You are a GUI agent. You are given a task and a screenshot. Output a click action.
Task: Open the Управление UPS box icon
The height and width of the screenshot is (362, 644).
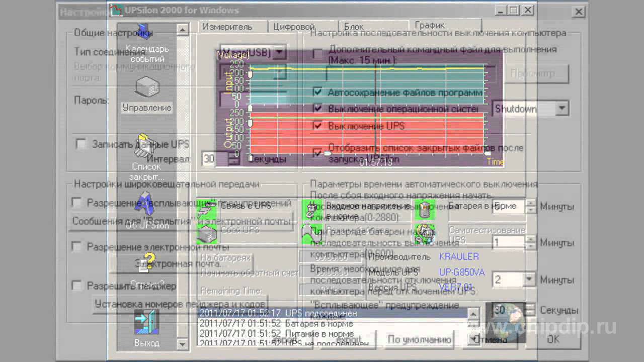[x=147, y=86]
